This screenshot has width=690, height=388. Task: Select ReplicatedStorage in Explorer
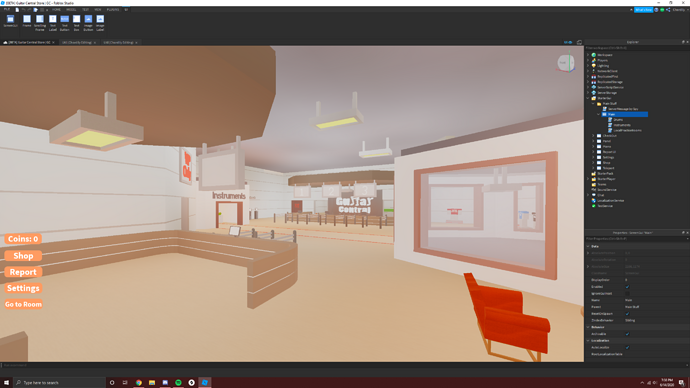pos(609,82)
